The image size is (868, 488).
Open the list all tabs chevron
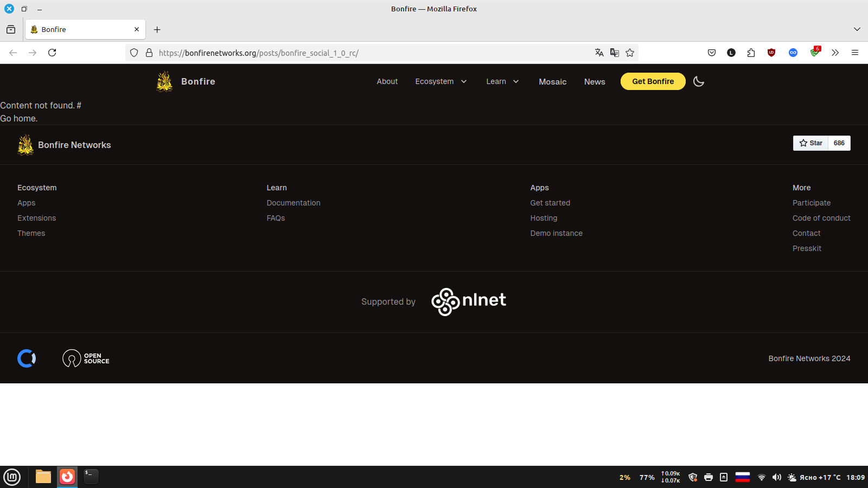[857, 29]
